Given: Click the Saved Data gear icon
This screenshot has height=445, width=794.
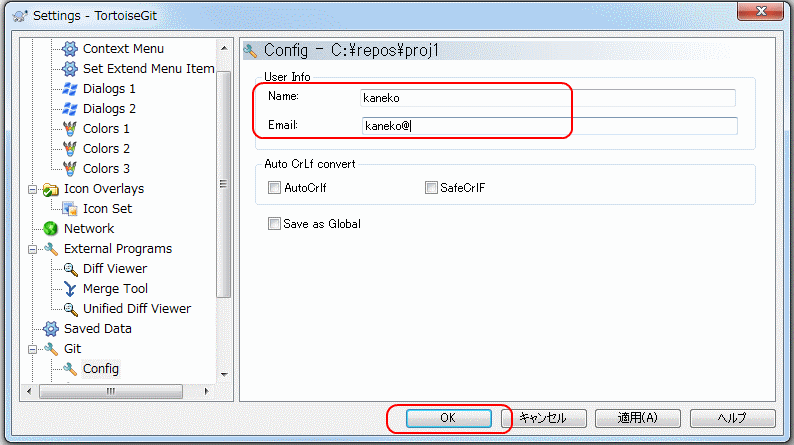Looking at the screenshot, I should point(51,329).
